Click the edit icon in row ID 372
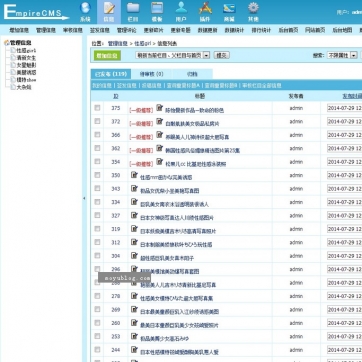Screen dimensions: 362x362 [x=160, y=121]
